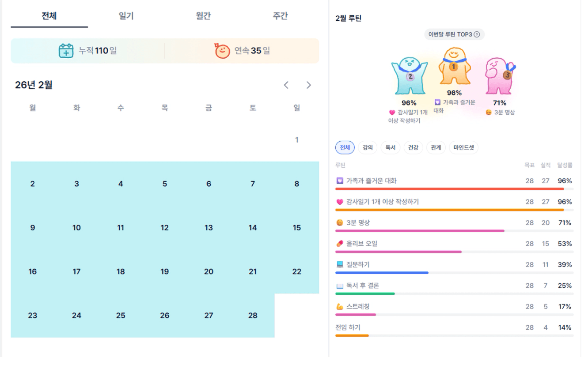Click the cumulative days calendar icon

coord(66,51)
